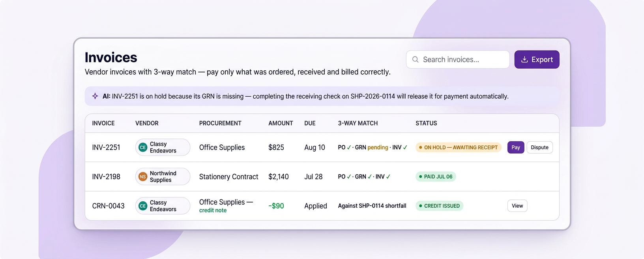Click the AI sparkle icon in banner
Image resolution: width=644 pixels, height=259 pixels.
point(95,96)
